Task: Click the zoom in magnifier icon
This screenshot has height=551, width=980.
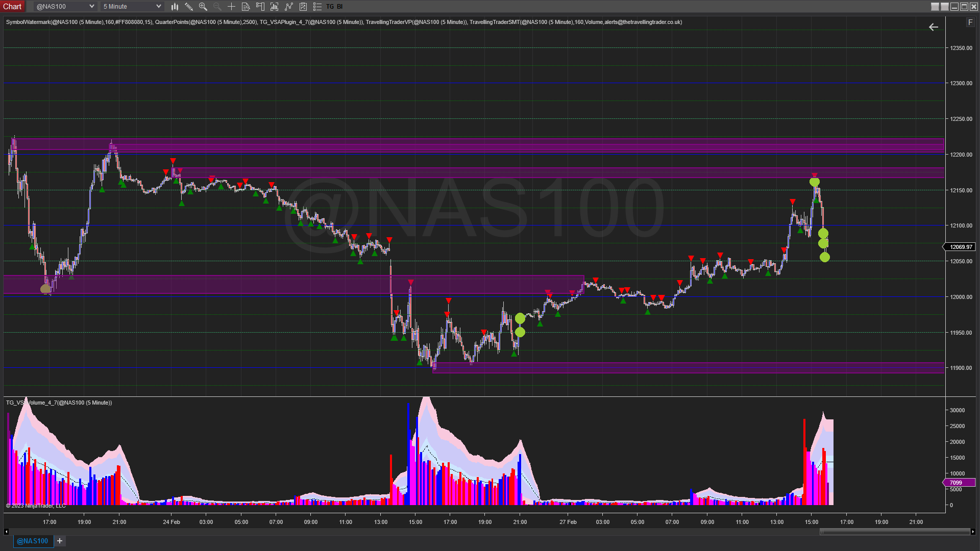Action: pyautogui.click(x=203, y=7)
